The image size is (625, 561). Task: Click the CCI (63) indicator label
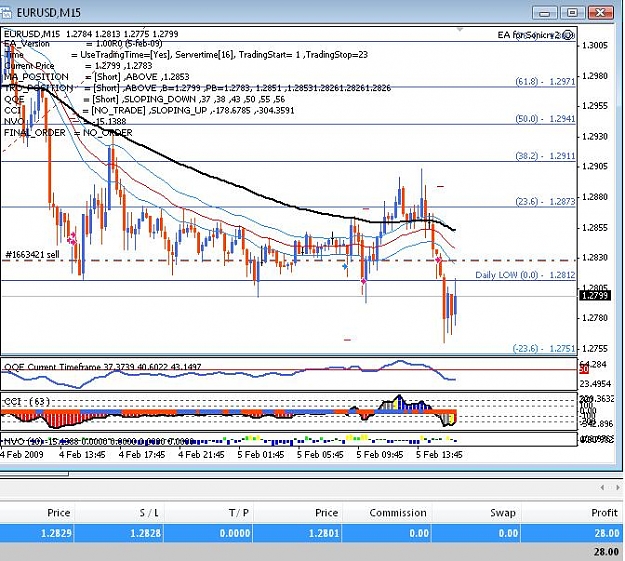click(x=28, y=401)
